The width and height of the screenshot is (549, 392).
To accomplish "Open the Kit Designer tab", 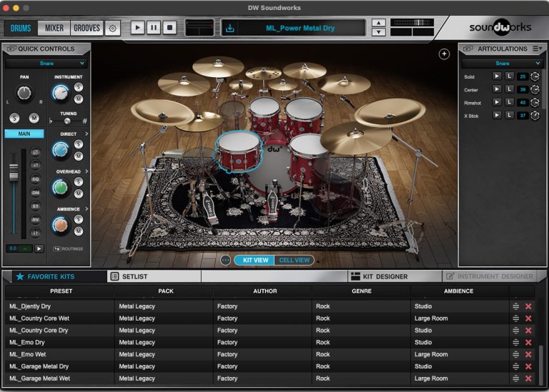I will (x=395, y=276).
